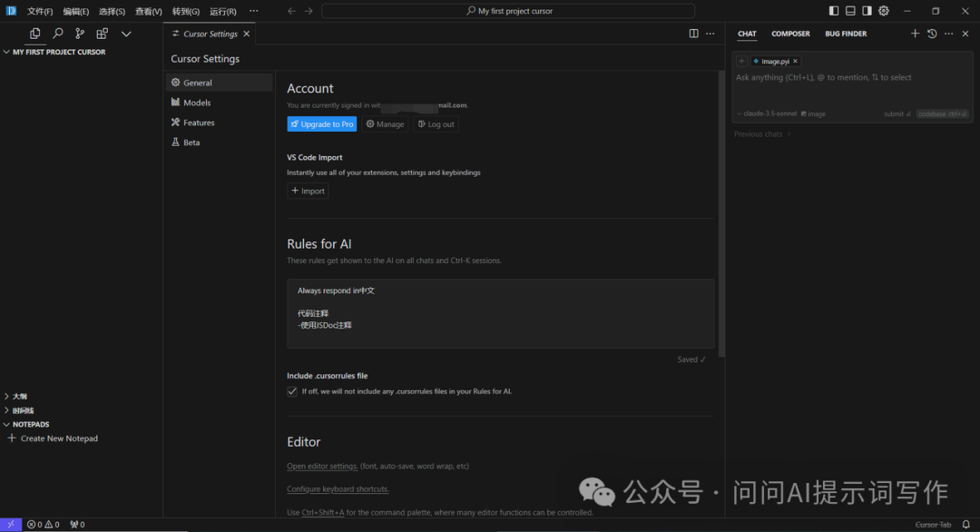Click the Upgrade to Pro button
980x532 pixels.
tap(322, 123)
